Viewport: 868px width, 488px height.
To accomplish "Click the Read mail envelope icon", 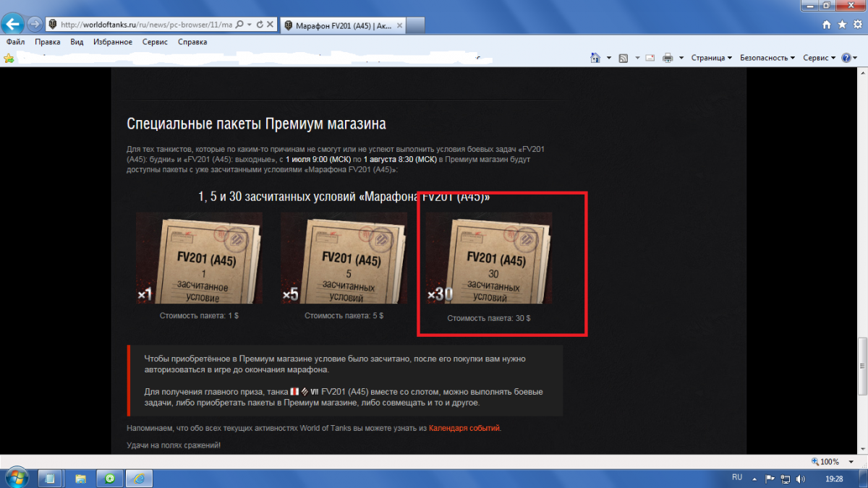I will 650,58.
